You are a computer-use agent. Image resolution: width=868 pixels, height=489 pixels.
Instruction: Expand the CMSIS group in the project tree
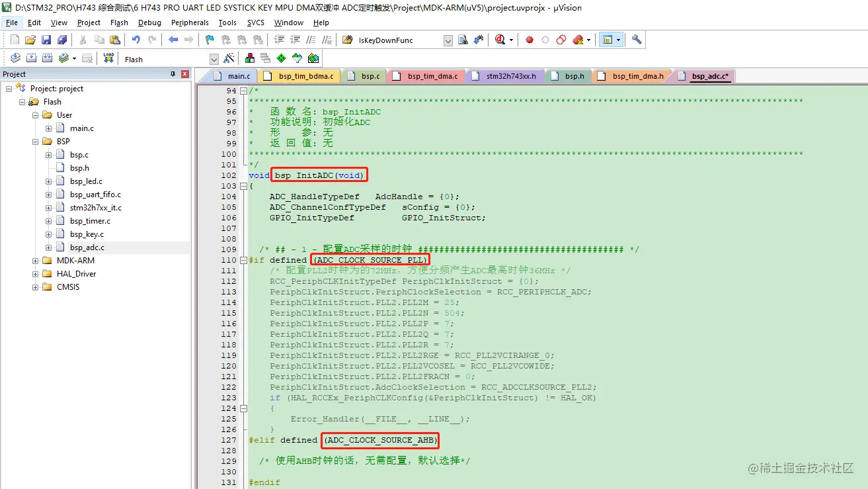[x=34, y=287]
